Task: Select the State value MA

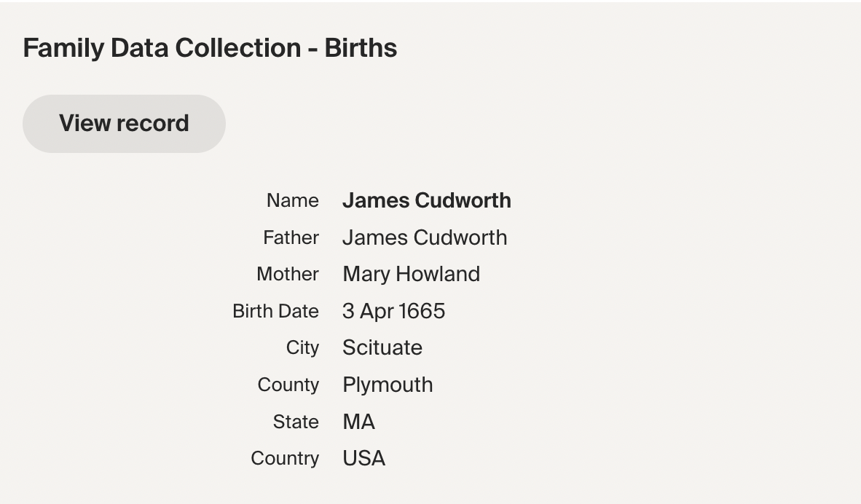Action: pos(358,422)
